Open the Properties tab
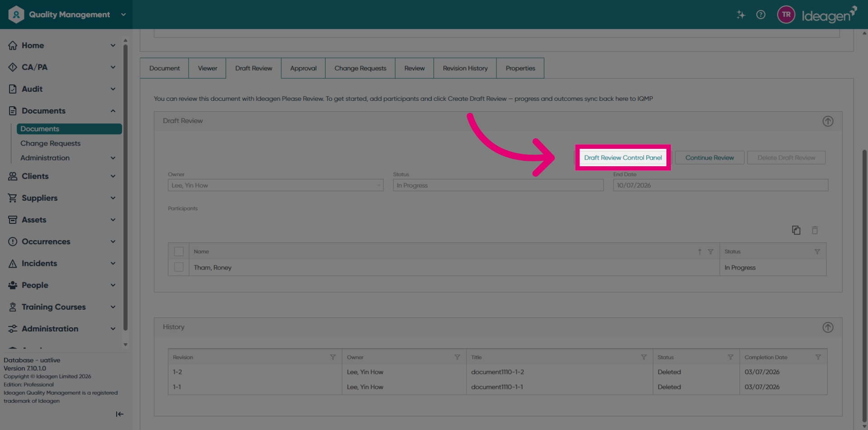Screen dimensions: 868x430 (520, 68)
